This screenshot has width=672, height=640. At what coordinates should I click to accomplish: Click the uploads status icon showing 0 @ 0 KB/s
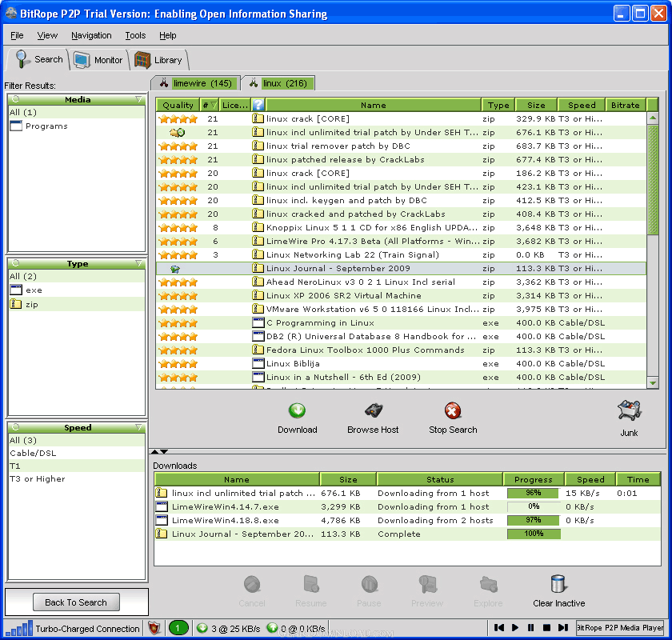(272, 628)
